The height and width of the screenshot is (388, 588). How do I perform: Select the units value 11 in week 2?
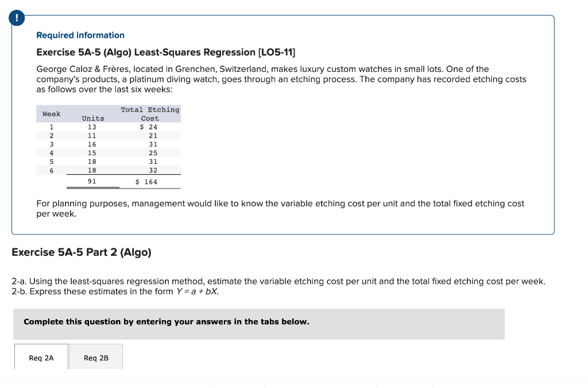[x=92, y=136]
